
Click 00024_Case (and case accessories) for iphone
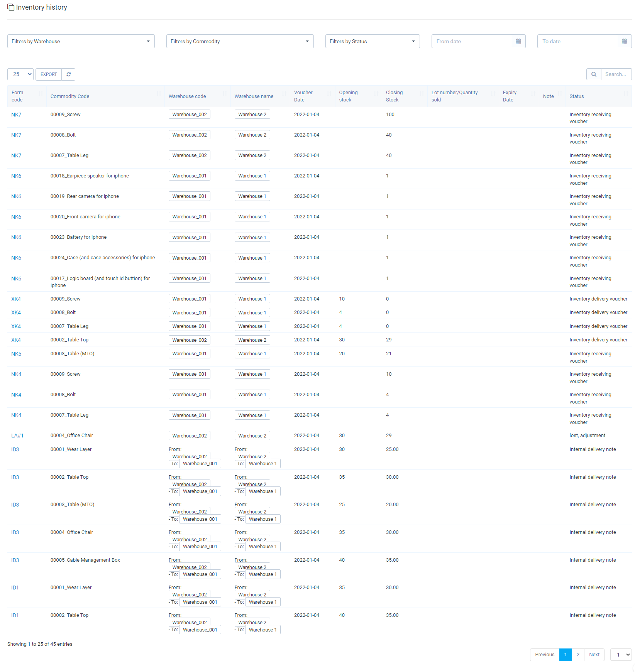tap(103, 258)
